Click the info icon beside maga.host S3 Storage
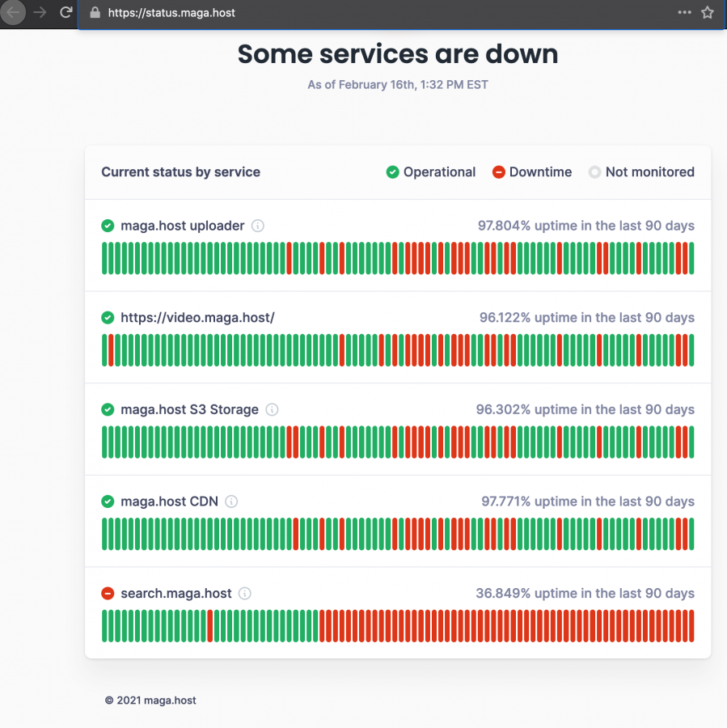Viewport: 727px width, 728px height. 272,409
